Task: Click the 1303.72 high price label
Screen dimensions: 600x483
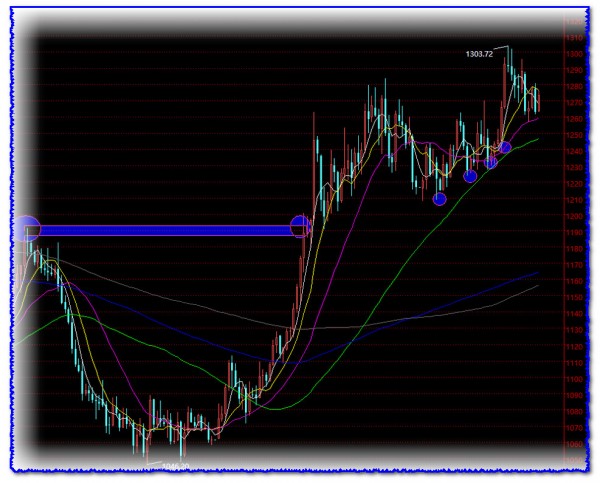Action: (x=480, y=53)
